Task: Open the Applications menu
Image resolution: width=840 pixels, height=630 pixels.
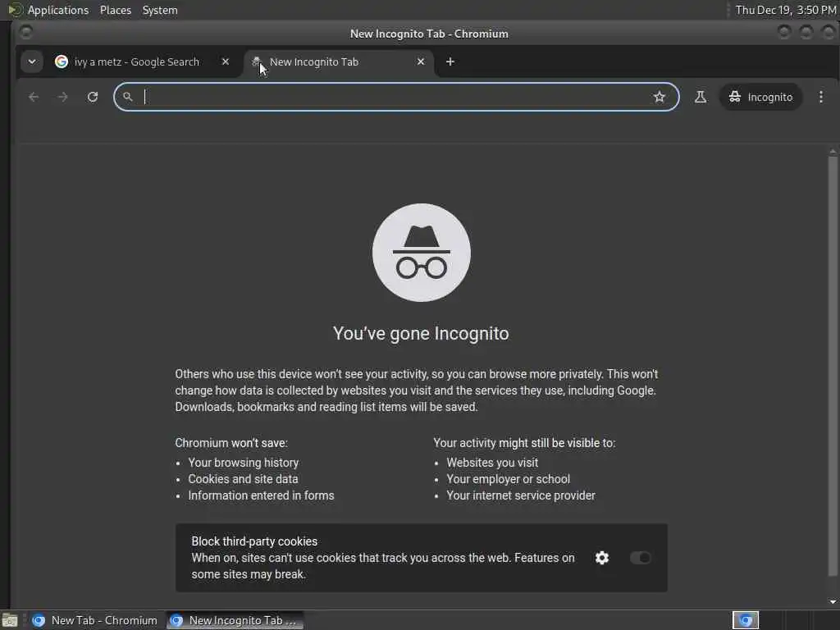Action: point(58,10)
